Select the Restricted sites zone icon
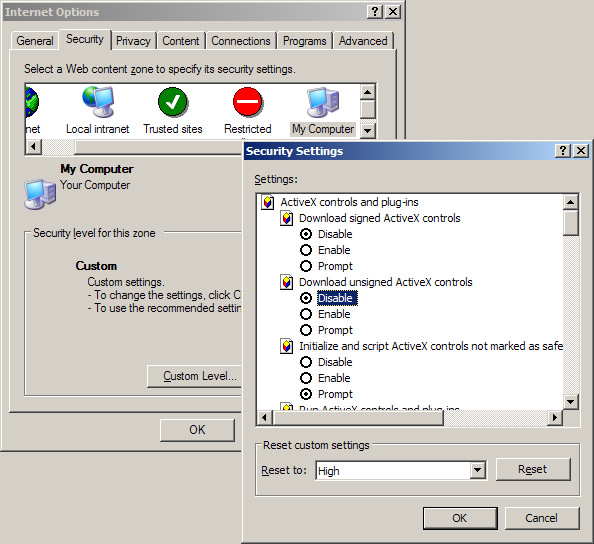The width and height of the screenshot is (594, 544). pos(247,102)
